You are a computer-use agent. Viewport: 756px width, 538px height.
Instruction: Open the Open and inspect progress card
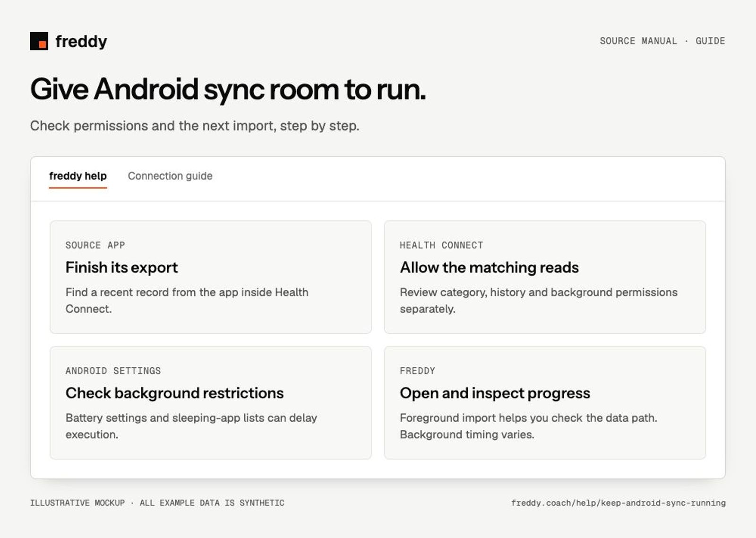pyautogui.click(x=545, y=402)
